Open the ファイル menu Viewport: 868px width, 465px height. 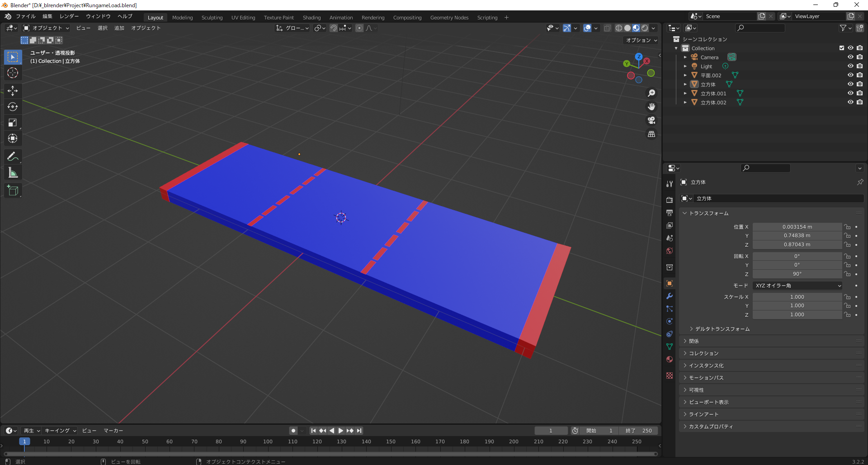tap(26, 16)
